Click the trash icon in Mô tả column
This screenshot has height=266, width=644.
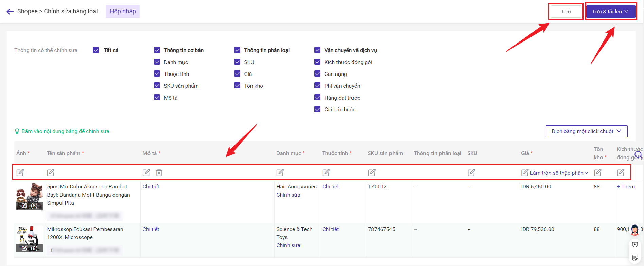[x=159, y=173]
